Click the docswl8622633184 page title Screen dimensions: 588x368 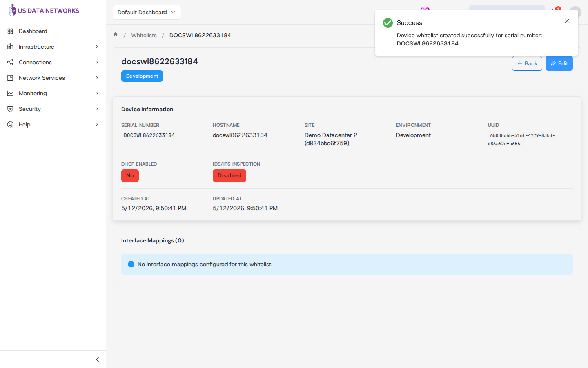pyautogui.click(x=160, y=61)
